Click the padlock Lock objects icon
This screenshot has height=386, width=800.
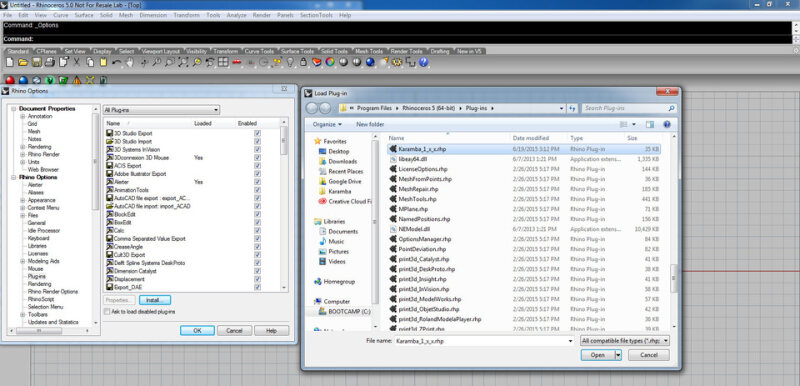(304, 62)
